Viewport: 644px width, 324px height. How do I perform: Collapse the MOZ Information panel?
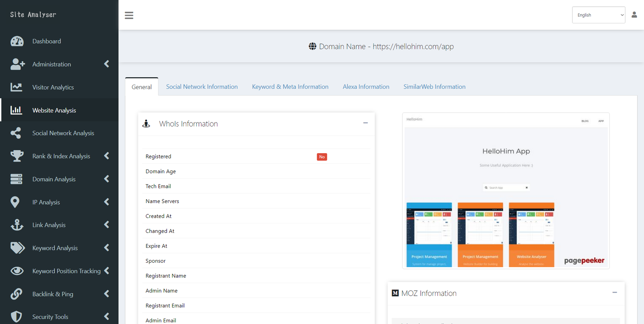click(x=615, y=293)
